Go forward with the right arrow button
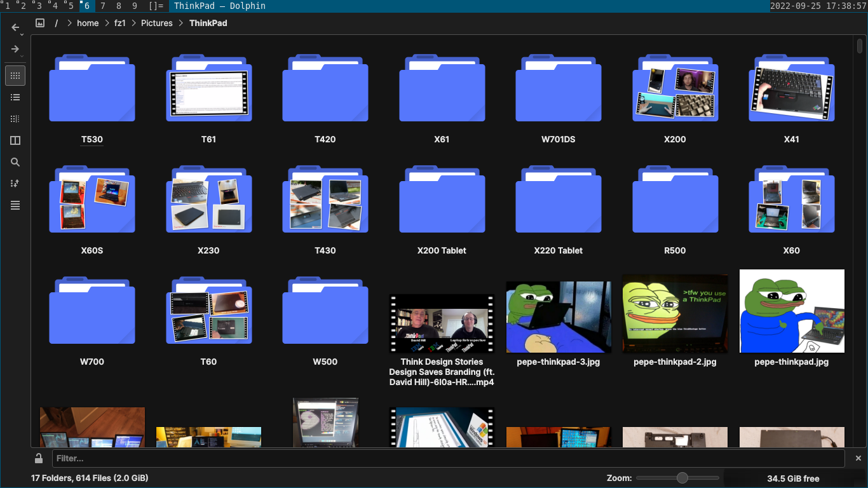868x488 pixels. pyautogui.click(x=15, y=49)
